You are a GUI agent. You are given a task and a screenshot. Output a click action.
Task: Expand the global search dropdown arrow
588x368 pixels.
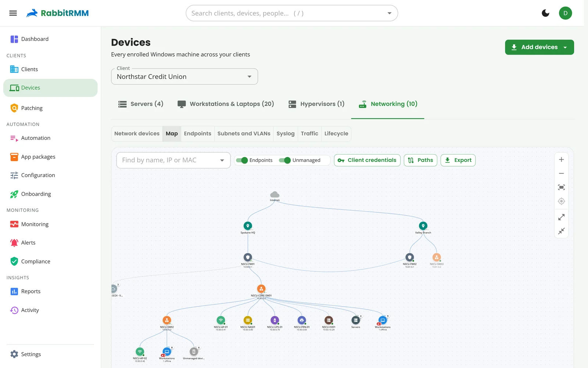pyautogui.click(x=390, y=13)
